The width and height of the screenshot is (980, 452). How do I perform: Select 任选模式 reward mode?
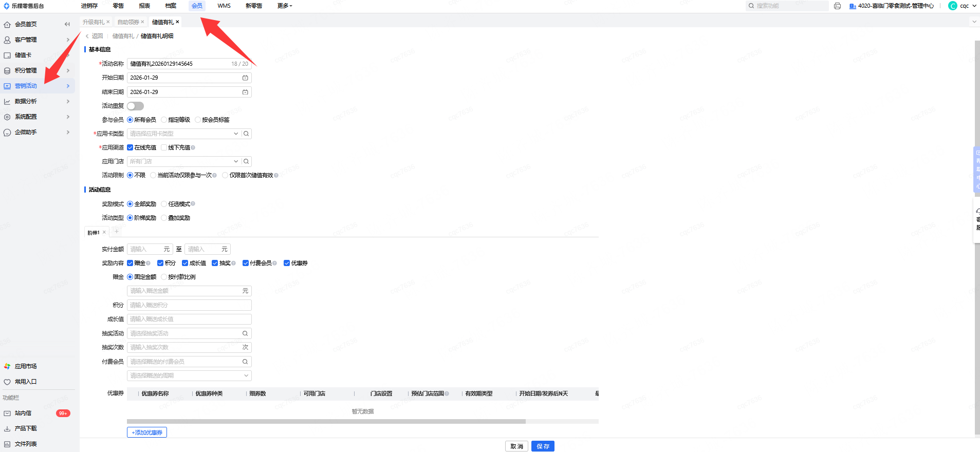click(x=164, y=204)
